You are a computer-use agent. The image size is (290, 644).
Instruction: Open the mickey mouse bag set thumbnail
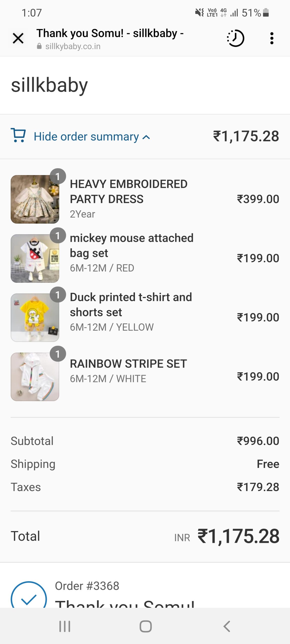pos(35,258)
